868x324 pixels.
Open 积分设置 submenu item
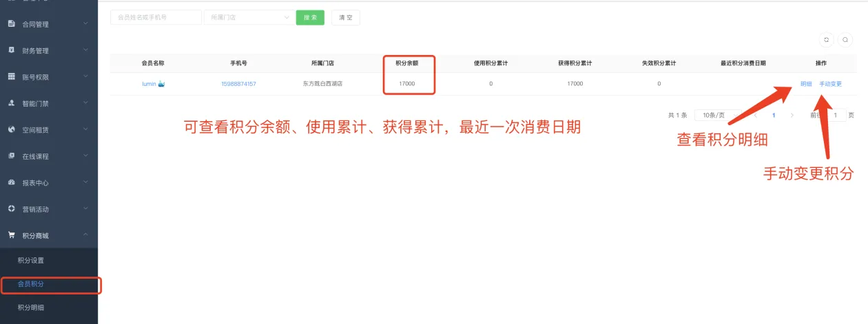[31, 261]
